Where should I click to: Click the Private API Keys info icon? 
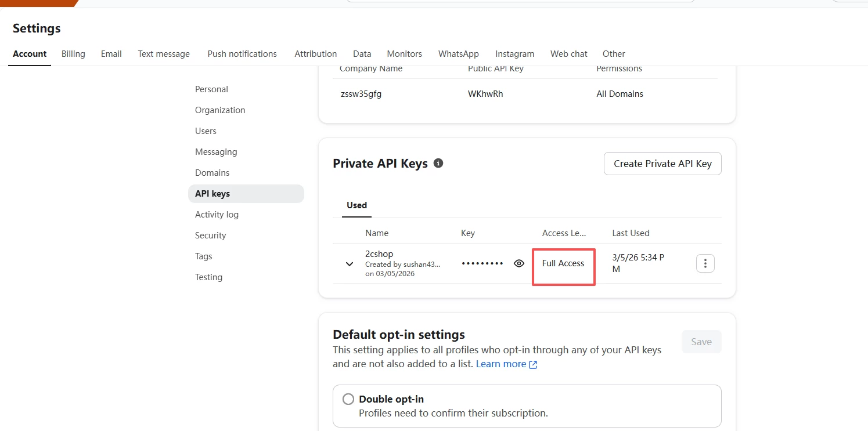click(x=438, y=164)
